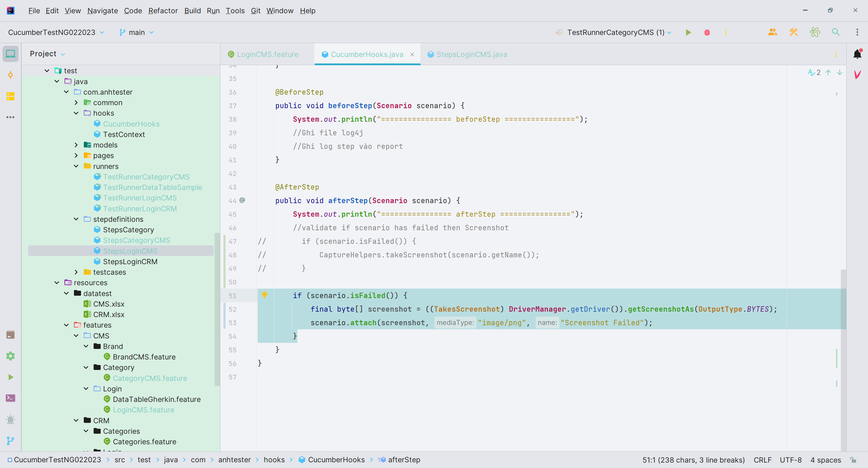Image resolution: width=868 pixels, height=468 pixels.
Task: Start debugging with the red bug icon
Action: tap(707, 32)
